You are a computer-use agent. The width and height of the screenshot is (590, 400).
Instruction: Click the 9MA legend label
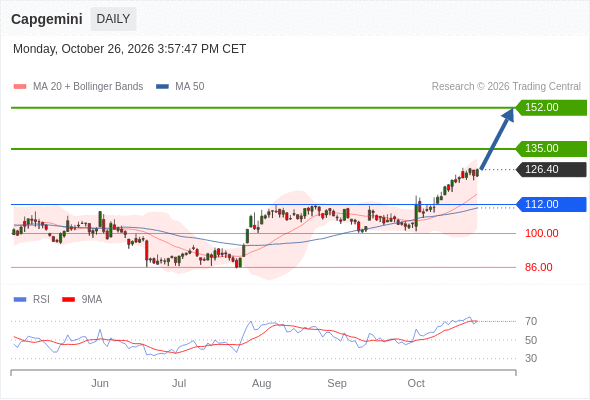click(92, 300)
